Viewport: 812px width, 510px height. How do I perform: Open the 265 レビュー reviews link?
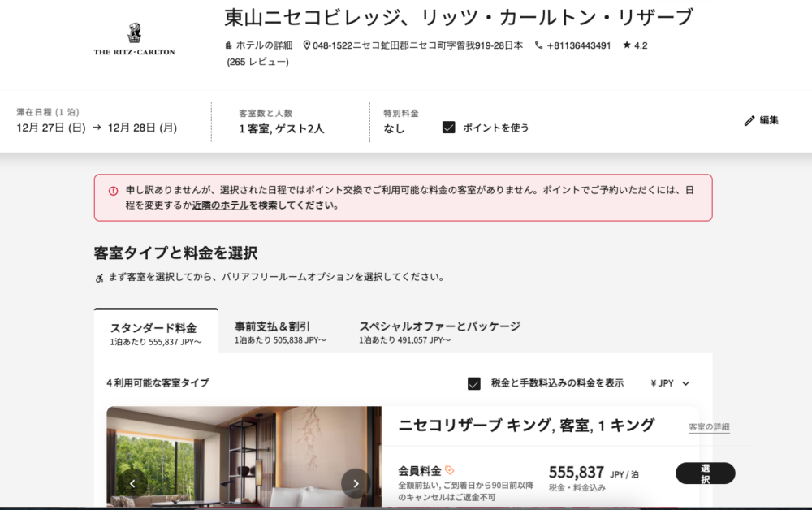[x=258, y=62]
